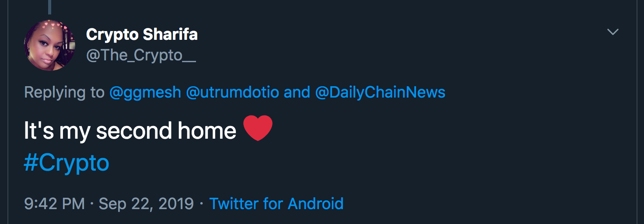Visit the @ggmesh profile mention
This screenshot has height=224, width=644.
coord(145,92)
